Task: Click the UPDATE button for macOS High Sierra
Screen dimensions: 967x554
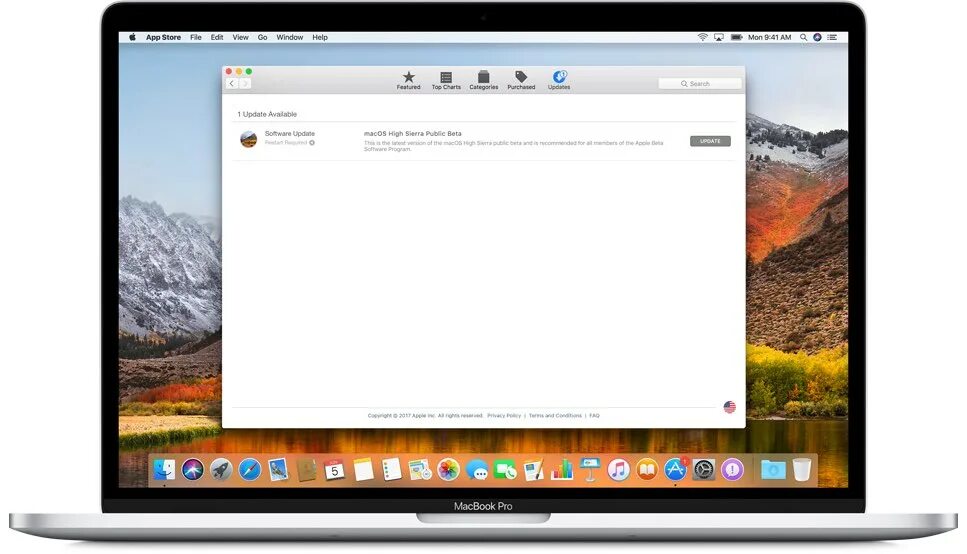Action: pyautogui.click(x=710, y=141)
